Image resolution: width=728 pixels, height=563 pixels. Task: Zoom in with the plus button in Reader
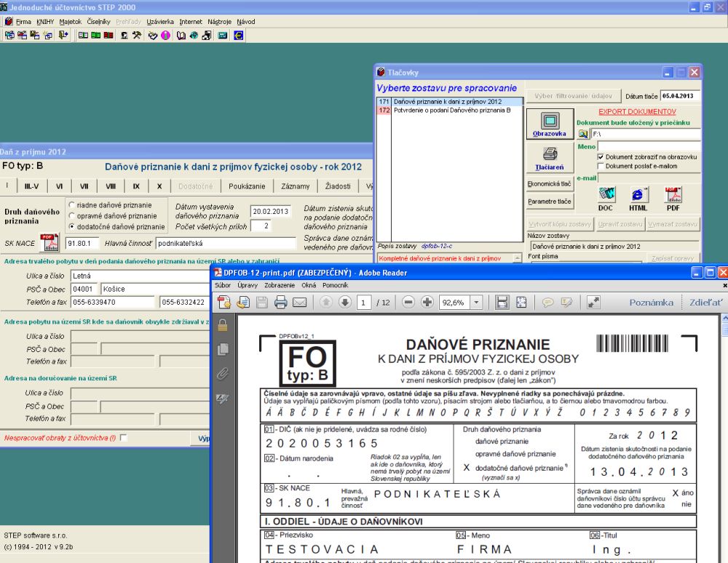(427, 303)
